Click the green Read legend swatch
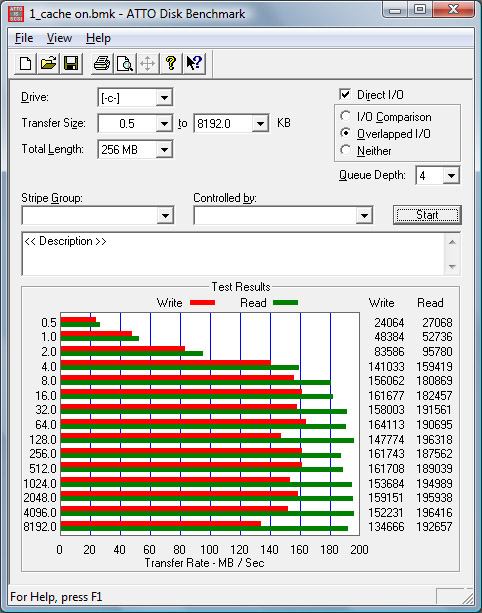 285,303
